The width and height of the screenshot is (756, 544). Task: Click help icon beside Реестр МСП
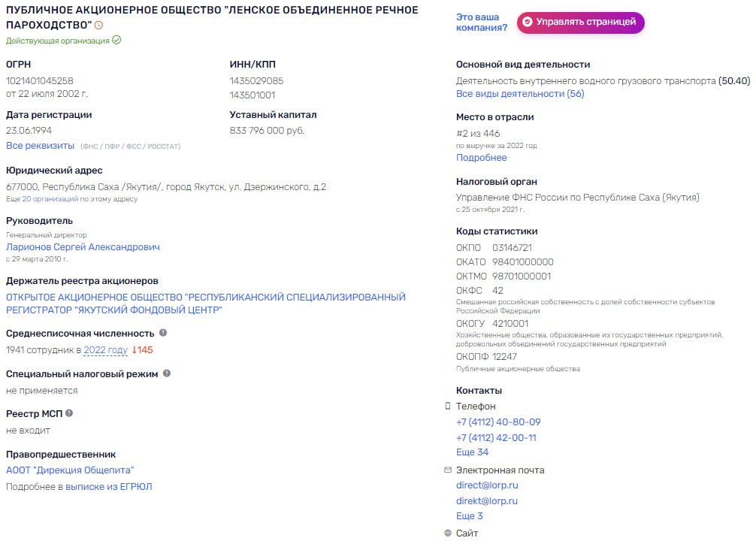pos(69,413)
